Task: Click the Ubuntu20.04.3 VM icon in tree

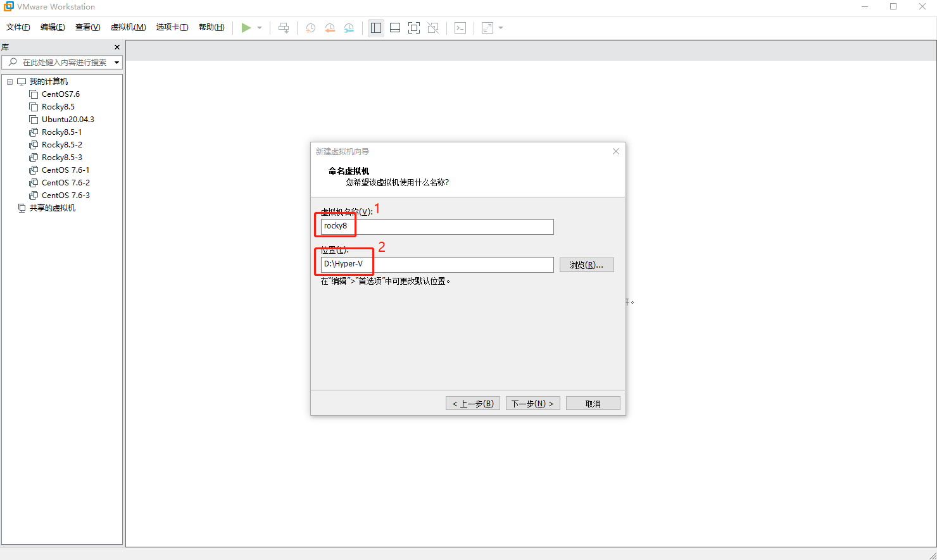Action: tap(34, 120)
